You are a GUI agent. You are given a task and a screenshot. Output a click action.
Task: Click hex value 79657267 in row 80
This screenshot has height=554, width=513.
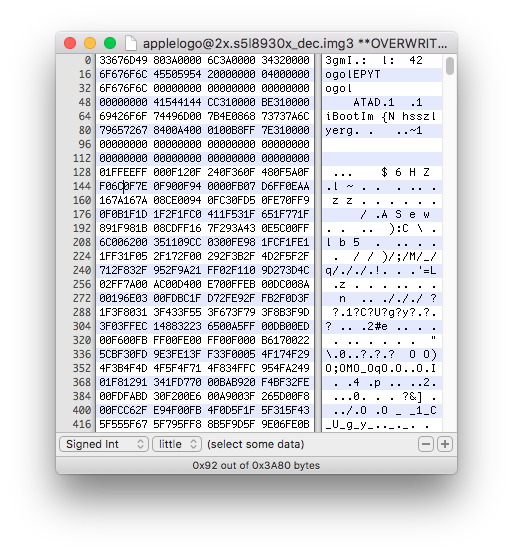click(x=123, y=130)
